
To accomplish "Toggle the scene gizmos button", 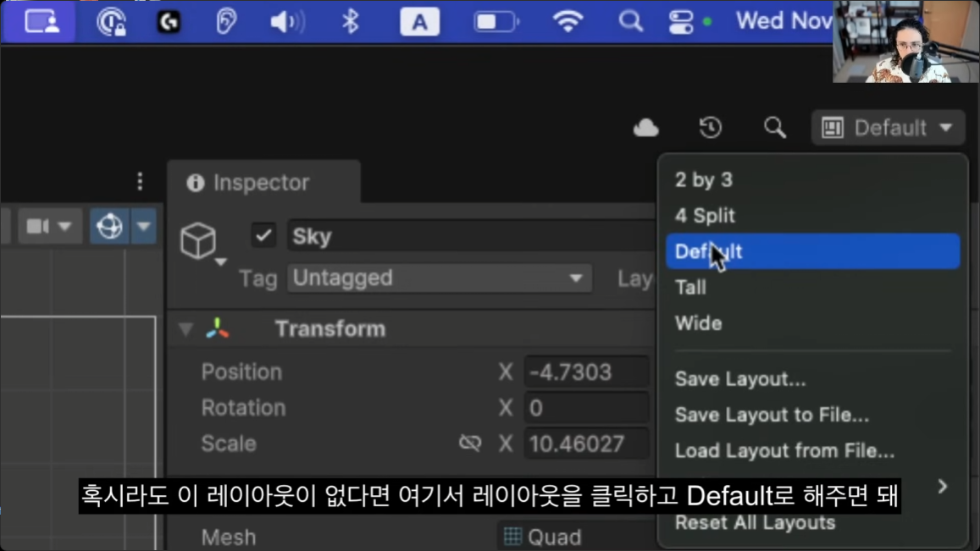I will [x=109, y=225].
